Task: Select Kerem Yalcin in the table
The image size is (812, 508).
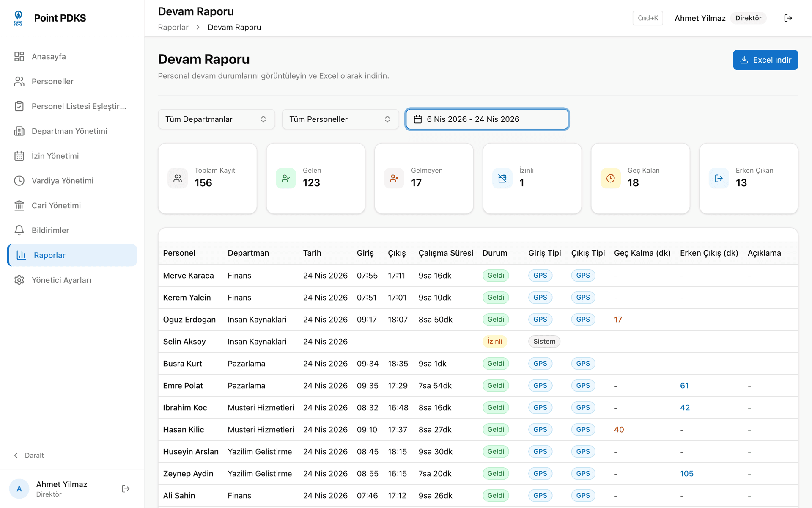Action: coord(187,298)
